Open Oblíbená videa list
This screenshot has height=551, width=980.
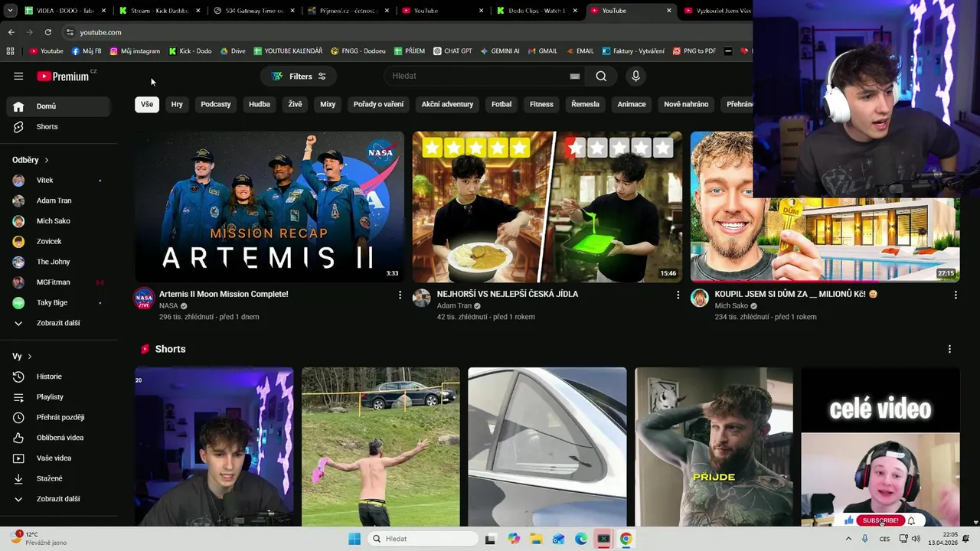pos(58,438)
